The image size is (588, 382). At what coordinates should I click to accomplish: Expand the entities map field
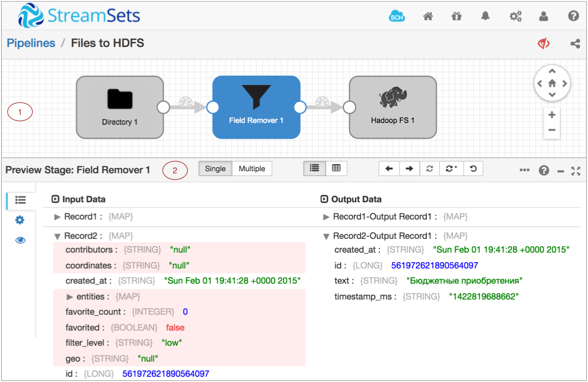click(x=70, y=297)
